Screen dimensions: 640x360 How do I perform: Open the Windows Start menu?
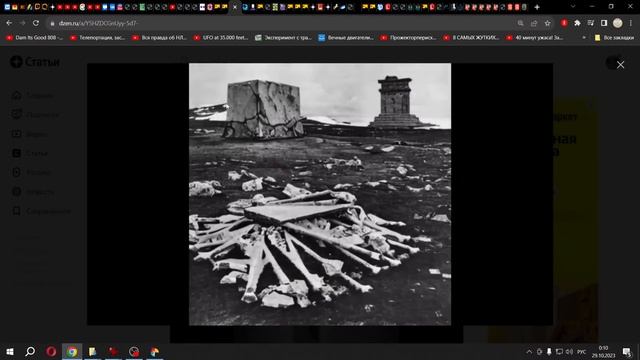click(x=10, y=351)
